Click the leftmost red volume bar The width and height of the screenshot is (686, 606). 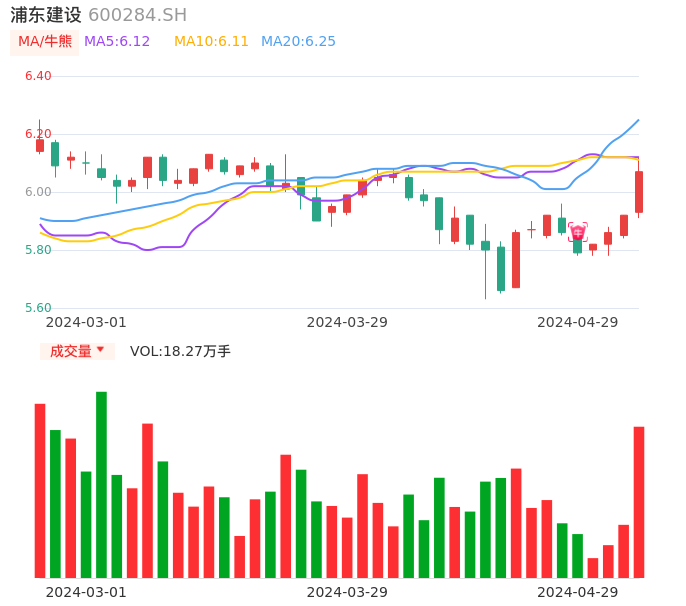(40, 490)
